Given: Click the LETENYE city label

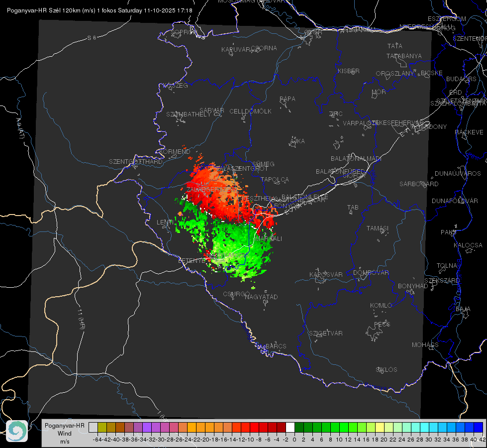Looking at the screenshot, I should pyautogui.click(x=192, y=261).
